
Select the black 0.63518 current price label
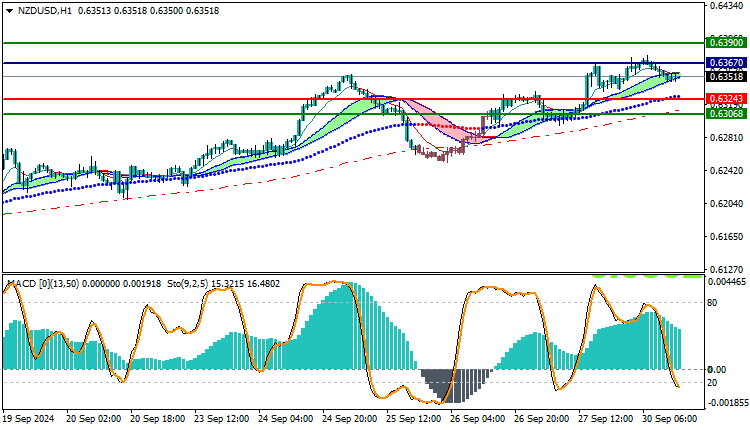[727, 77]
